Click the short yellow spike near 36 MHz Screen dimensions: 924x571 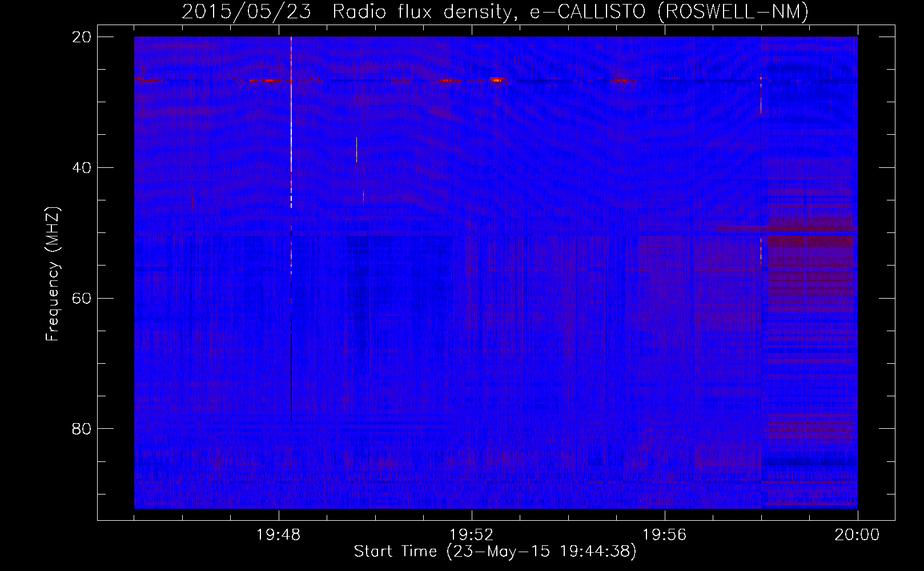point(356,150)
